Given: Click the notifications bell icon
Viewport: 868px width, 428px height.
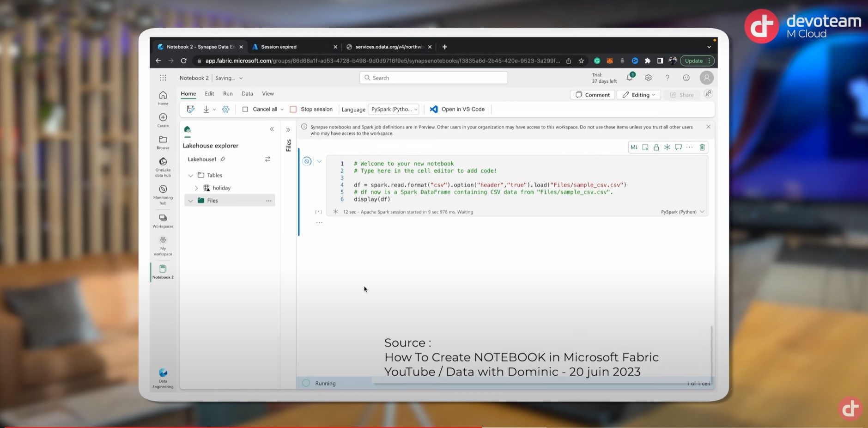Looking at the screenshot, I should [x=630, y=77].
